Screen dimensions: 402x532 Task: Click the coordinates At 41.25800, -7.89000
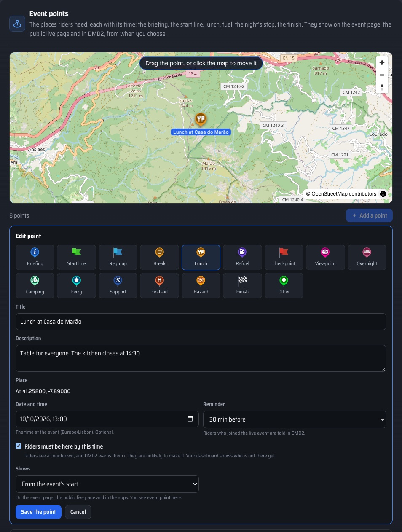tap(43, 391)
